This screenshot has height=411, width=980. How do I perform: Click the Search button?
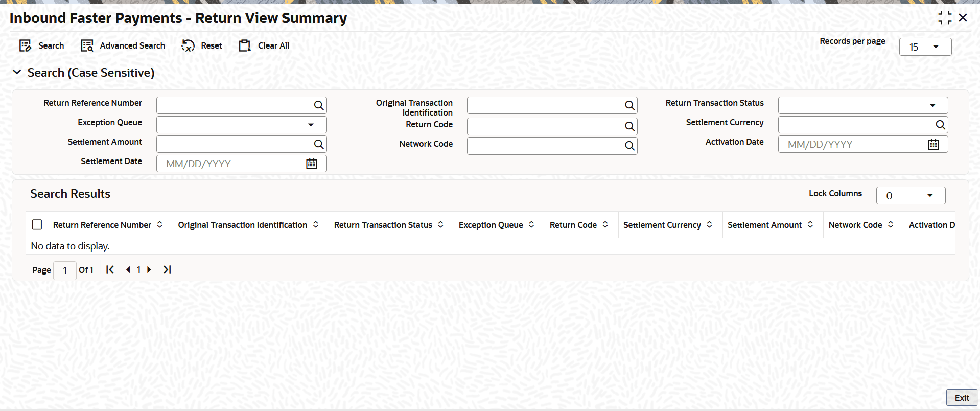(x=41, y=46)
